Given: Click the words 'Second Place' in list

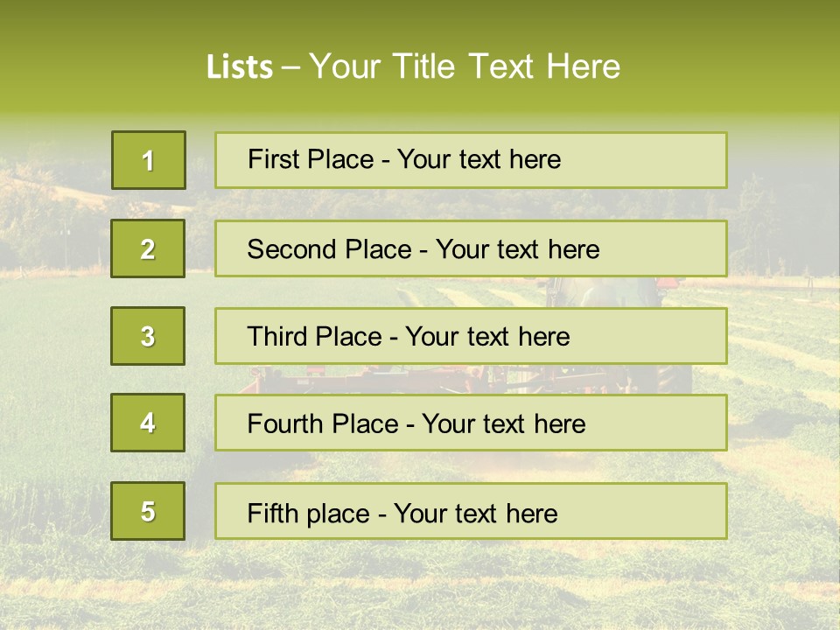Looking at the screenshot, I should point(330,249).
